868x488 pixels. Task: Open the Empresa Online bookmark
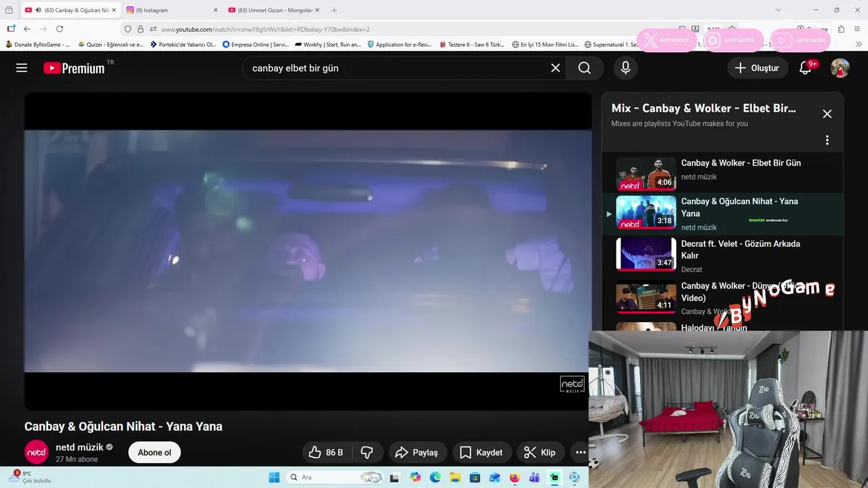(256, 45)
